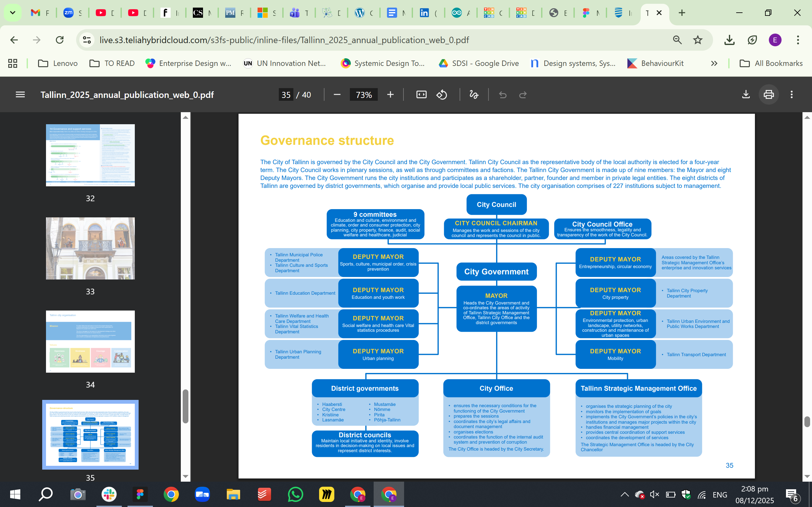
Task: Rotate the PDF counterclockwise
Action: (442, 95)
